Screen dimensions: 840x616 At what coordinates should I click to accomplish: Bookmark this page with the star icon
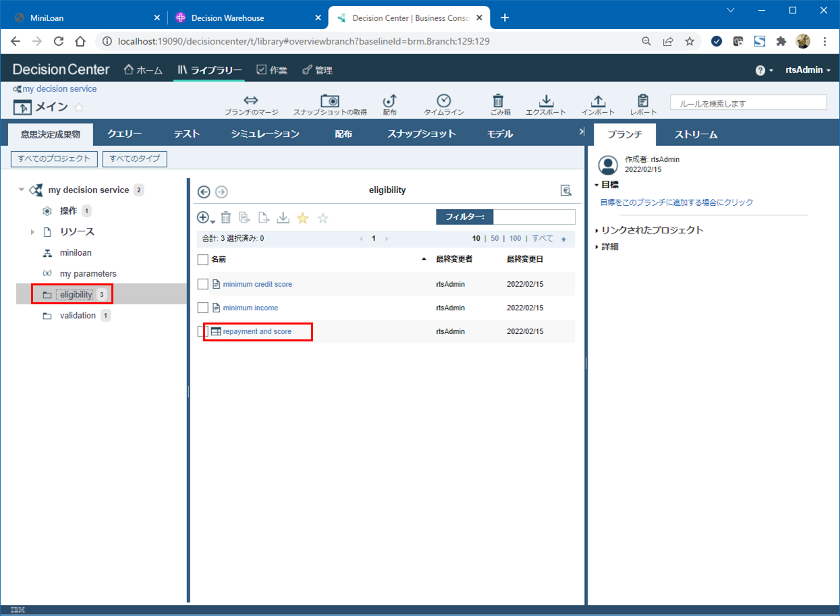coord(690,41)
